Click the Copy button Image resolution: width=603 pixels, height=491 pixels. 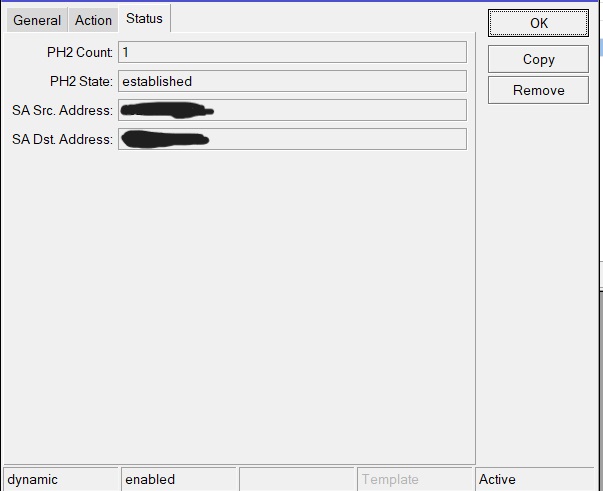[538, 59]
